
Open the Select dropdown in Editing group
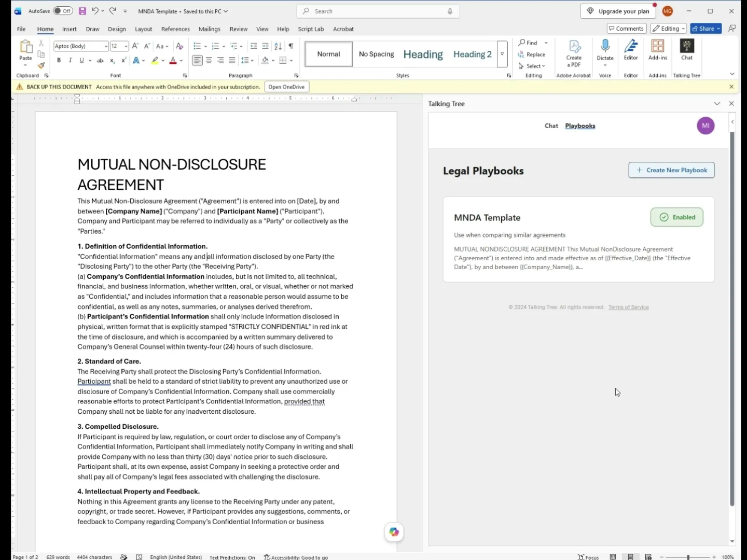coord(532,66)
